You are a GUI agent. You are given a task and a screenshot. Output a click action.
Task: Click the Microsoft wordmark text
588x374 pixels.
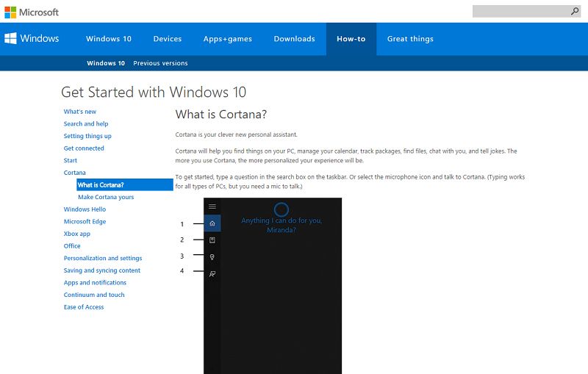[39, 12]
